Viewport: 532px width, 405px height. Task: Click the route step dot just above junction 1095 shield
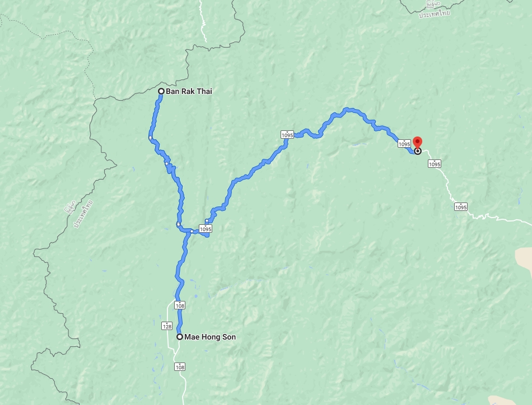coord(207,221)
